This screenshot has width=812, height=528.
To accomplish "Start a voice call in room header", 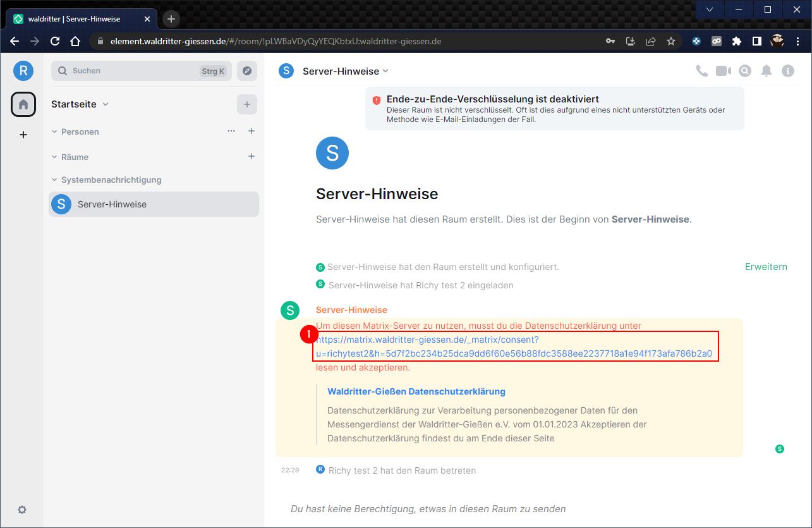I will click(701, 71).
